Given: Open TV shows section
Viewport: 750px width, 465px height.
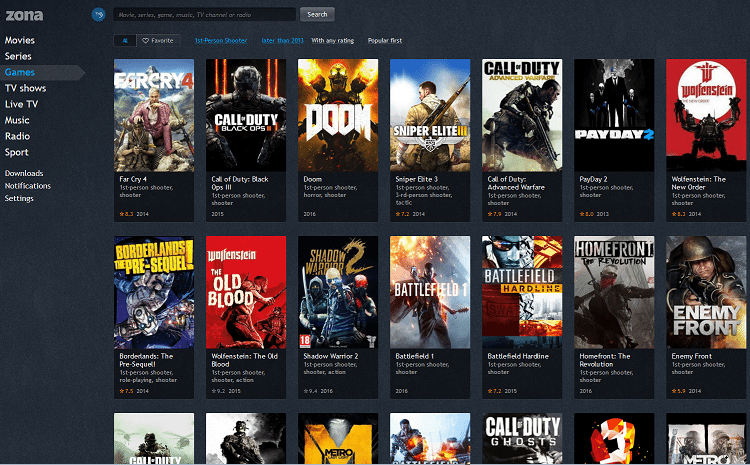Looking at the screenshot, I should (x=25, y=88).
